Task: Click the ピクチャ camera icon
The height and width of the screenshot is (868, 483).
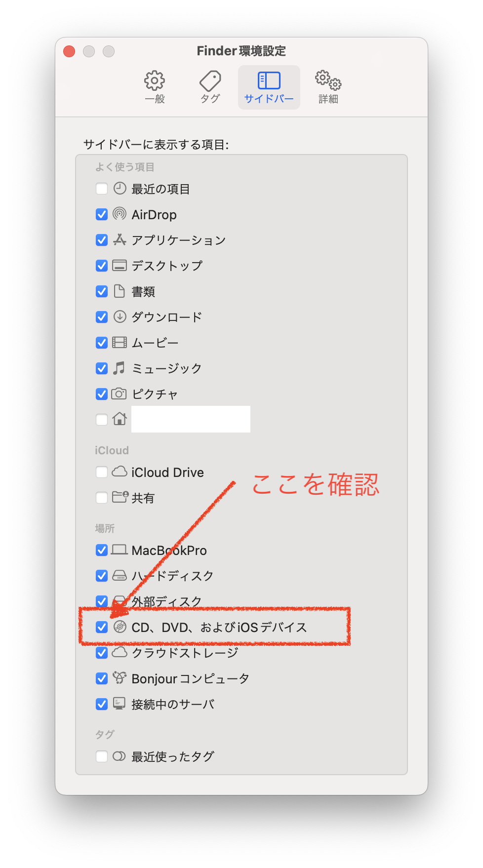Action: click(119, 394)
